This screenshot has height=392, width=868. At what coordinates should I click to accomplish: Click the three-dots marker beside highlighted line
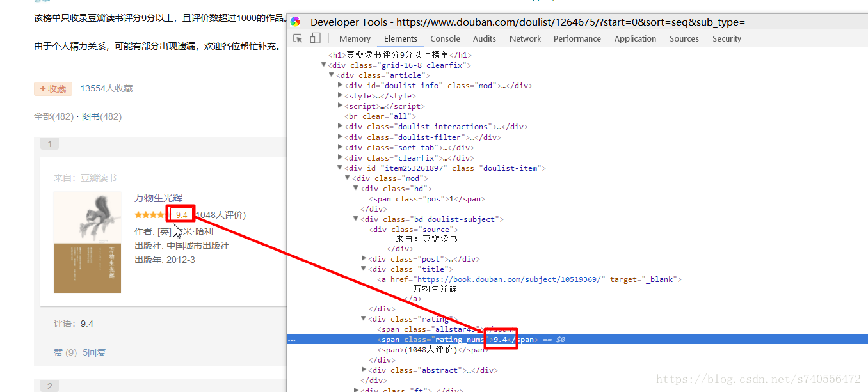(292, 340)
